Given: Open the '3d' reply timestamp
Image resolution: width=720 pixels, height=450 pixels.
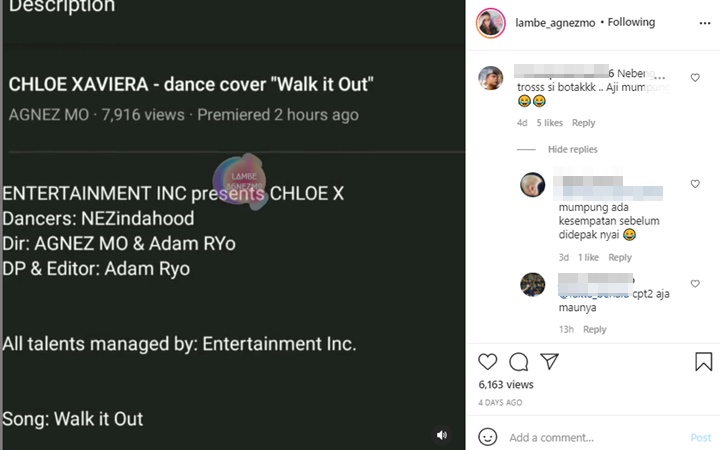Looking at the screenshot, I should (564, 257).
